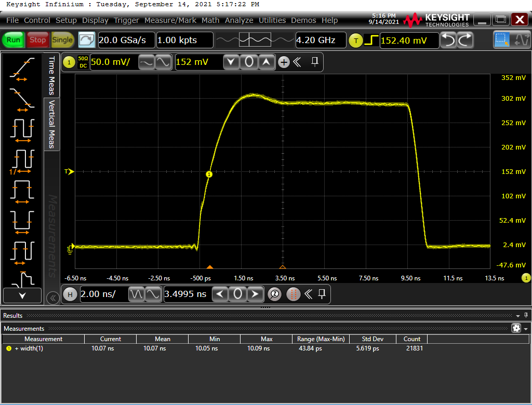Select the negative pulse width measurement icon
Screen dimensions: 532x405
click(x=22, y=220)
